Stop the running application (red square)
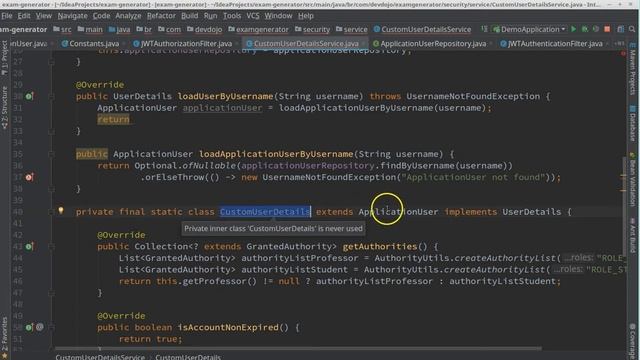 [607, 29]
